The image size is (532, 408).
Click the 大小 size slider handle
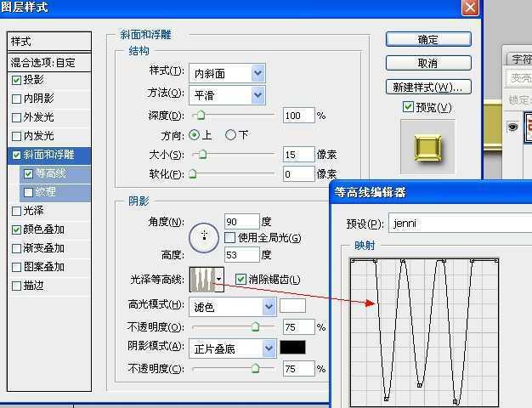tap(202, 154)
